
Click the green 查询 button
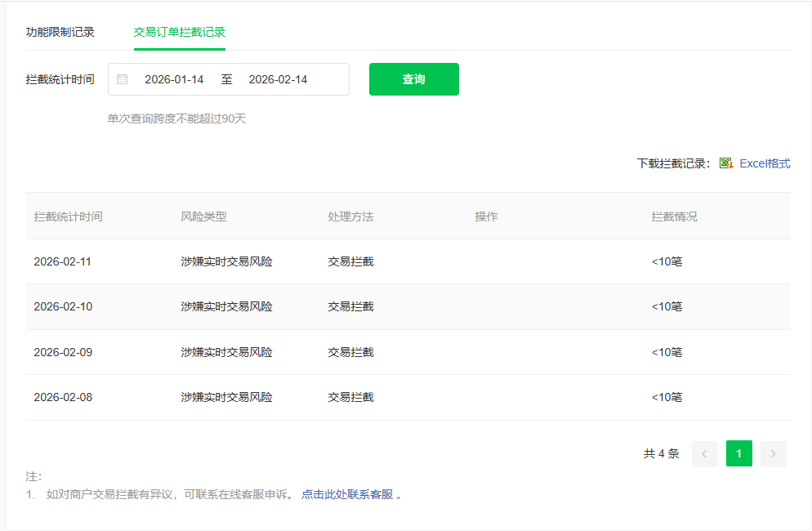pyautogui.click(x=413, y=78)
